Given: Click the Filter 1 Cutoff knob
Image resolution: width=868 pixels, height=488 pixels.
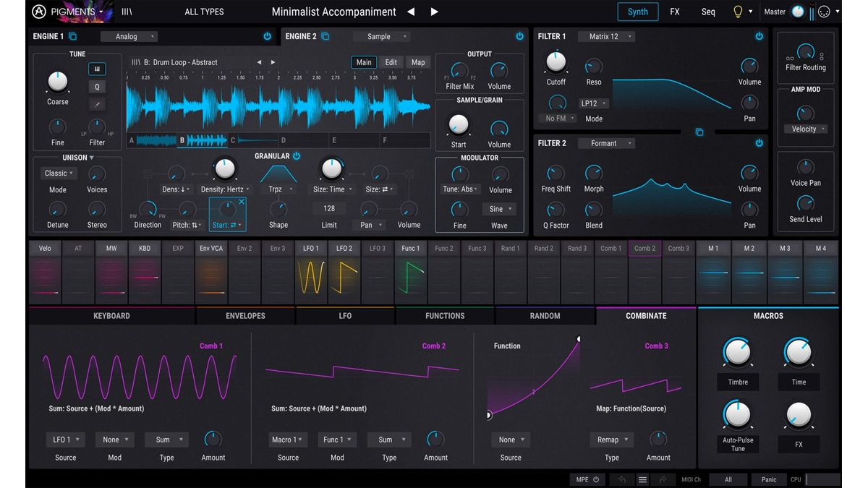Looking at the screenshot, I should click(556, 63).
